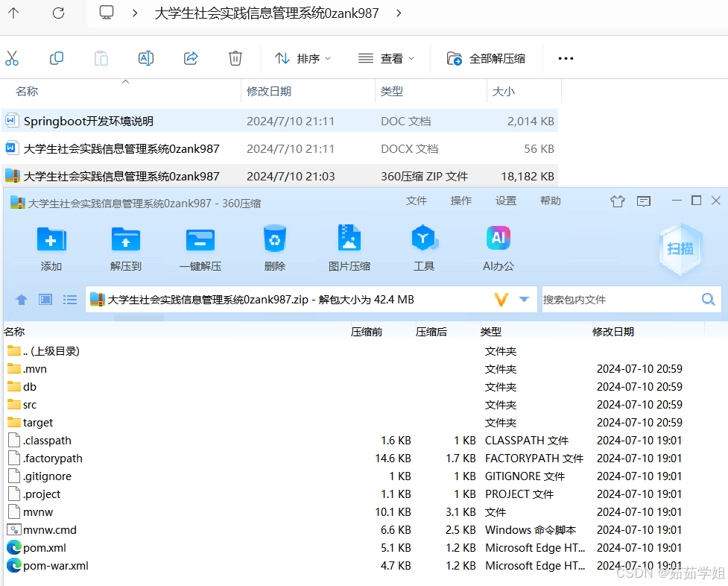Click the Share icon in Explorer toolbar
Screen dimensions: 728x586
[191, 59]
